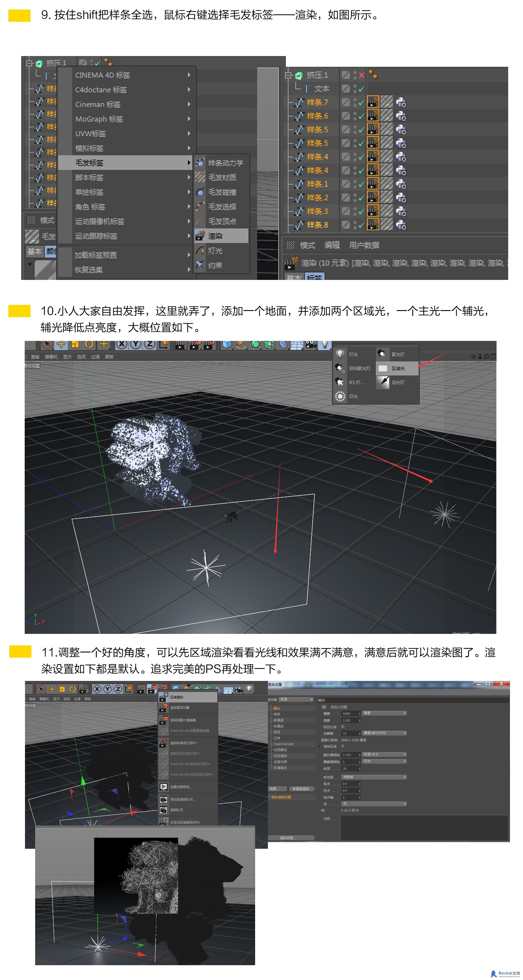
Task: Select 抗锯齿 in render settings list
Action: click(278, 726)
